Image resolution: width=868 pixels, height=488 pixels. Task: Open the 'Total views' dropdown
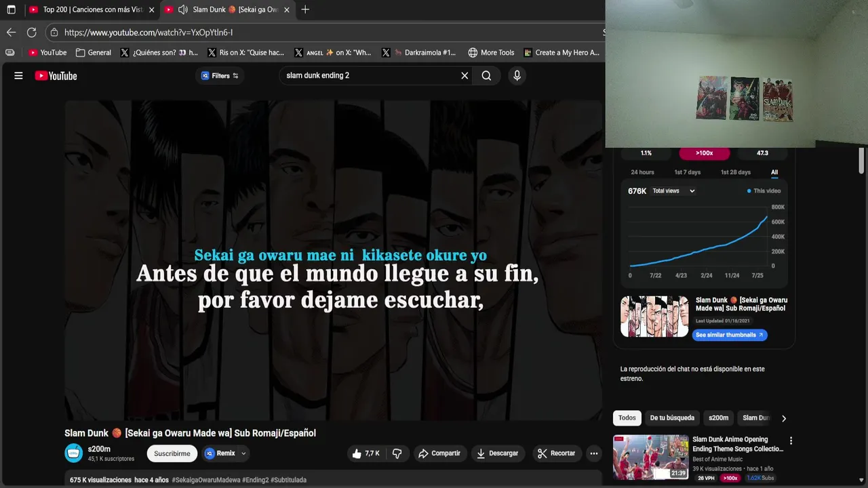point(673,191)
